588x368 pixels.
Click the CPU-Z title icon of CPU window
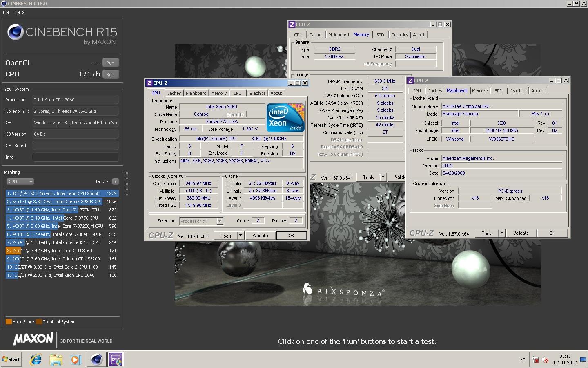pyautogui.click(x=149, y=83)
